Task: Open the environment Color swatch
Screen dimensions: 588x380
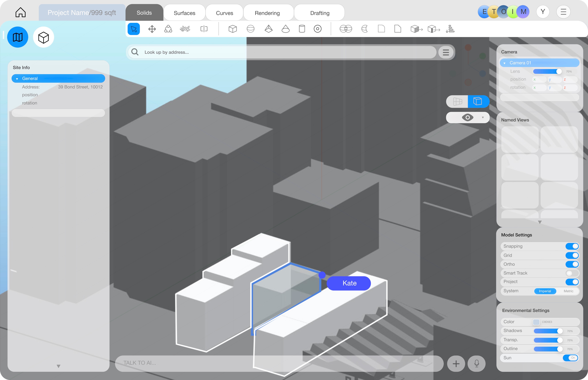Action: 536,322
